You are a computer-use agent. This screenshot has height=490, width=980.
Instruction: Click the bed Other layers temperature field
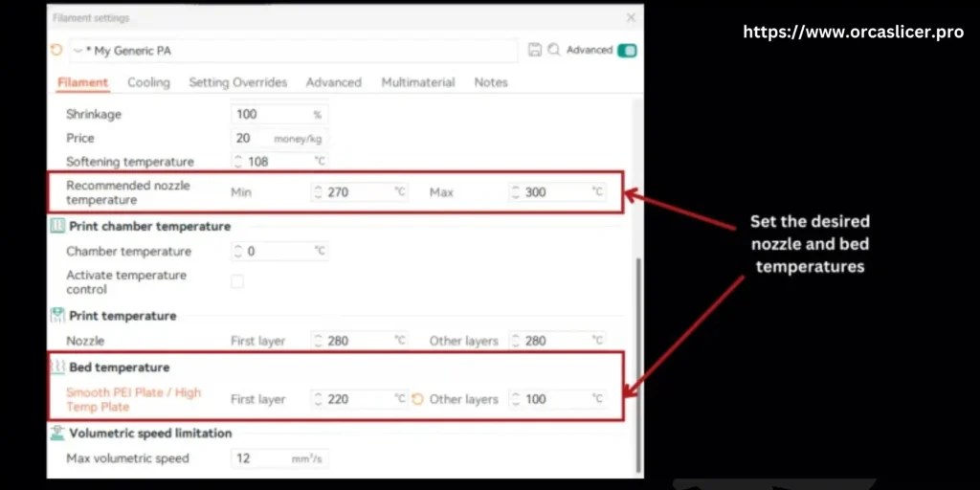click(558, 399)
